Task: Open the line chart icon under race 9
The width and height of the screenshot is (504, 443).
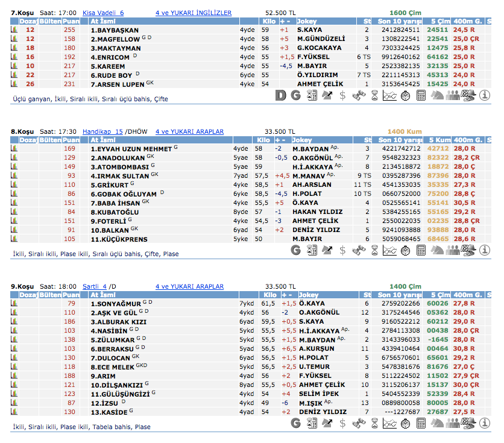Action: click(x=390, y=423)
